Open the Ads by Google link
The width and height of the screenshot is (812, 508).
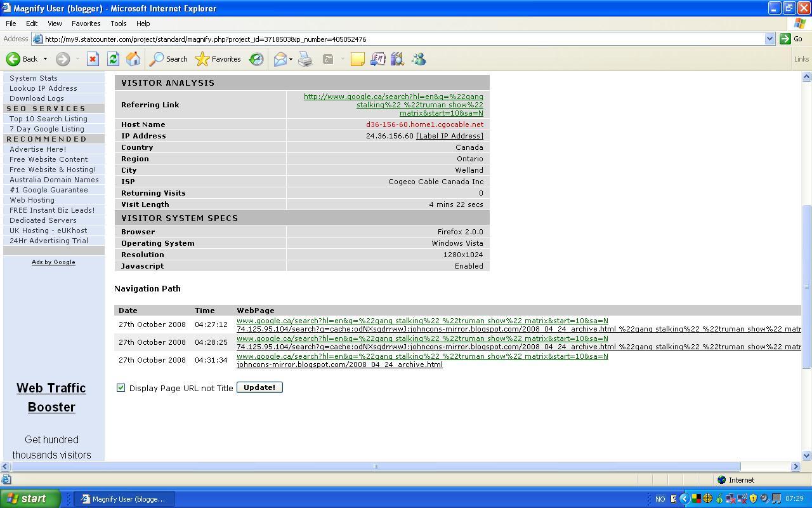click(x=53, y=262)
